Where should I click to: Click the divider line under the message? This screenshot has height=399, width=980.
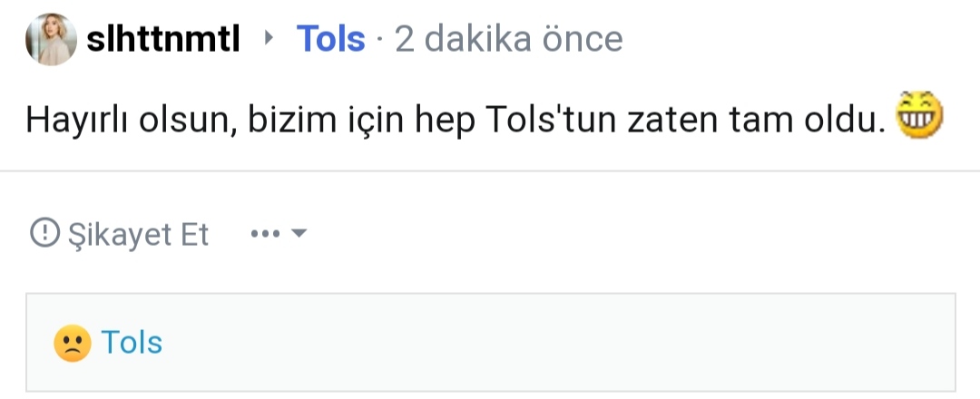[x=490, y=170]
